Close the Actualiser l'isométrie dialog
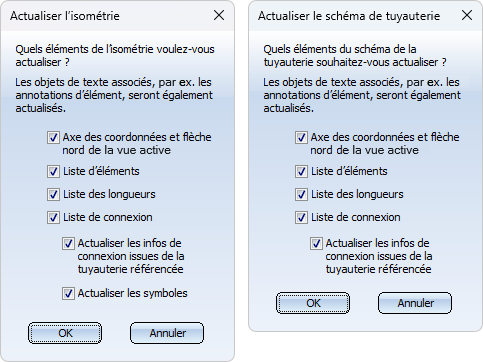The image size is (483, 362). [219, 15]
